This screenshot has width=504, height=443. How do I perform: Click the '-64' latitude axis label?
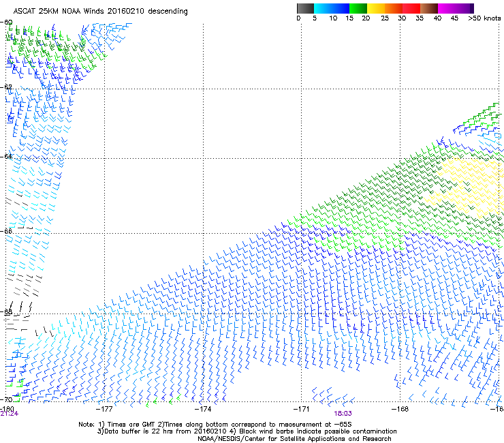pos(6,156)
